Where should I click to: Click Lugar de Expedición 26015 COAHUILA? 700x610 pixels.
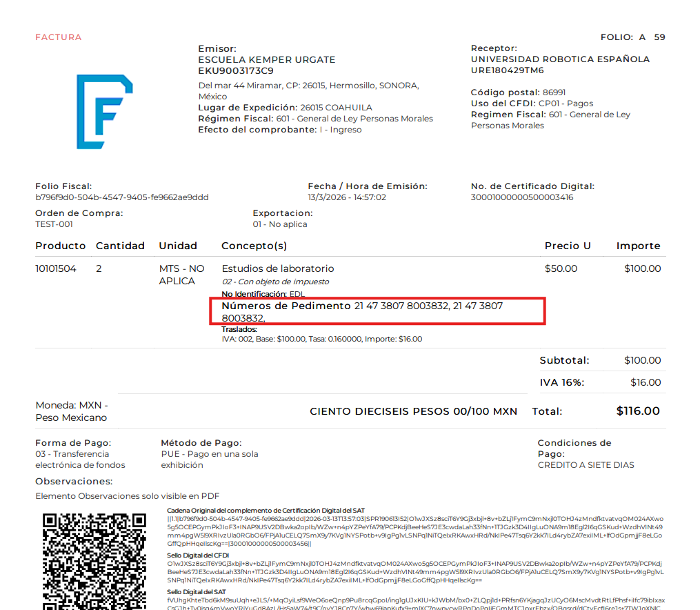click(336, 108)
